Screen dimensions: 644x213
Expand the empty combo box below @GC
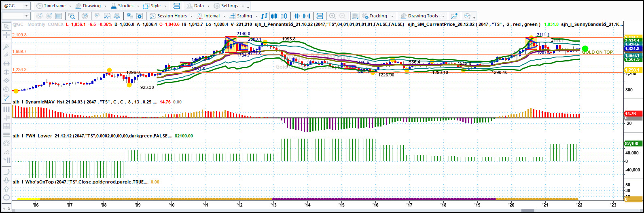pyautogui.click(x=27, y=16)
